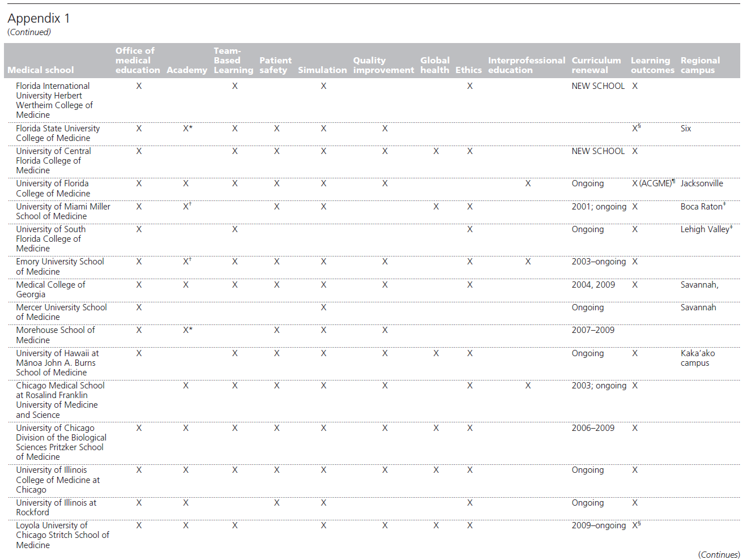Click 2003–ongoing in Emory University row

point(599,262)
